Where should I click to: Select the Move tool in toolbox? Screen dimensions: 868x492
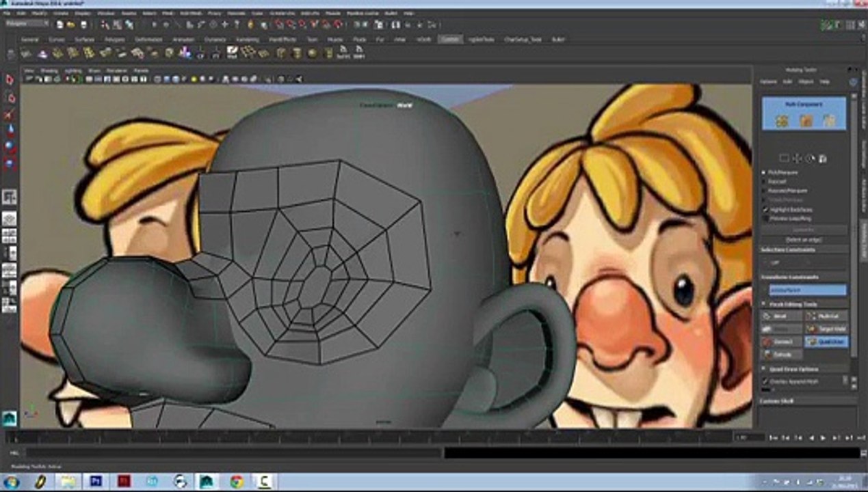(10, 130)
